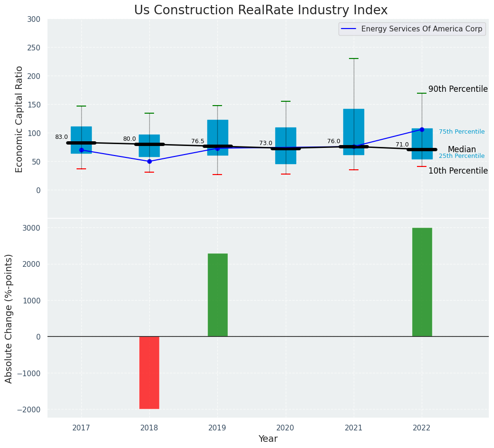Click the Energy Services Of America Corp legend entry
This screenshot has height=448, width=494.
421,29
